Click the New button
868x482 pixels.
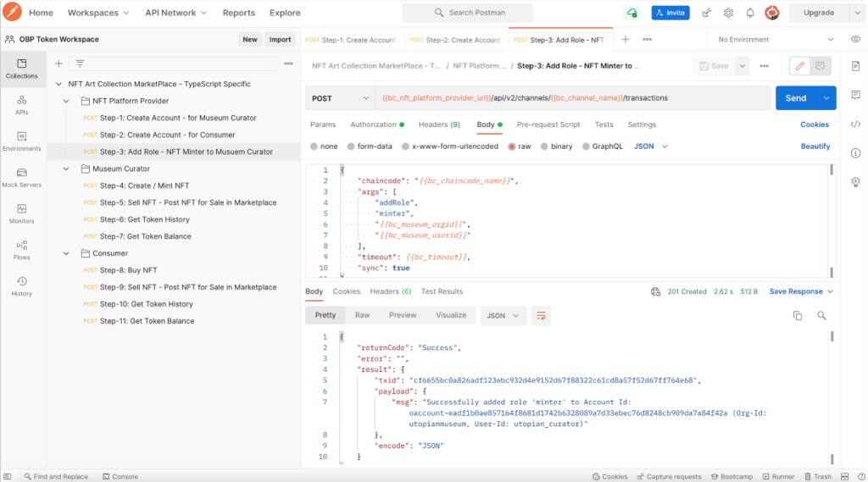pos(250,39)
